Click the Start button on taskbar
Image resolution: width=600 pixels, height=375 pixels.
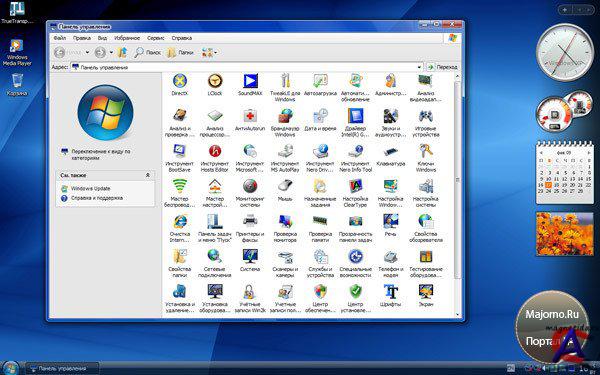[10, 368]
